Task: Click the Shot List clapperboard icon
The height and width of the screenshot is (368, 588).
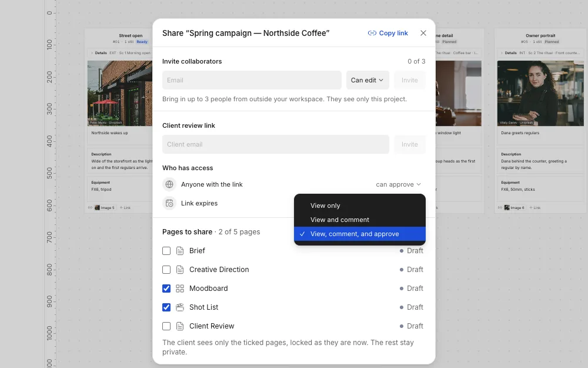Action: click(x=180, y=307)
